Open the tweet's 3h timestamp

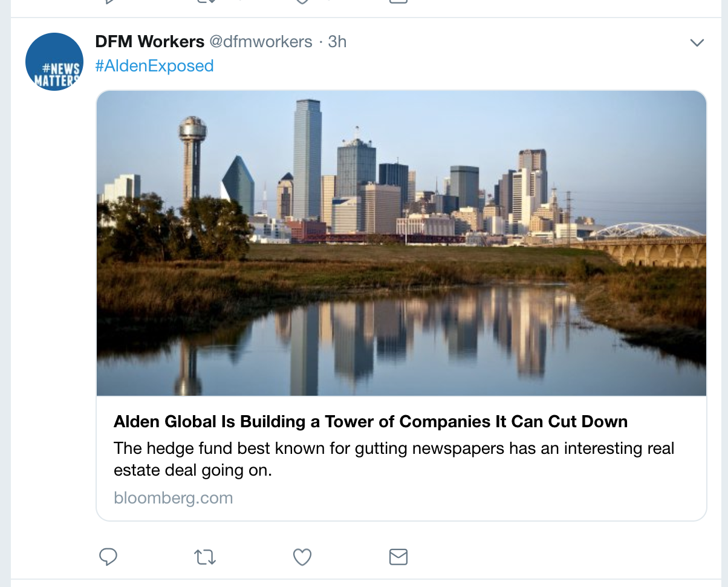pos(337,42)
